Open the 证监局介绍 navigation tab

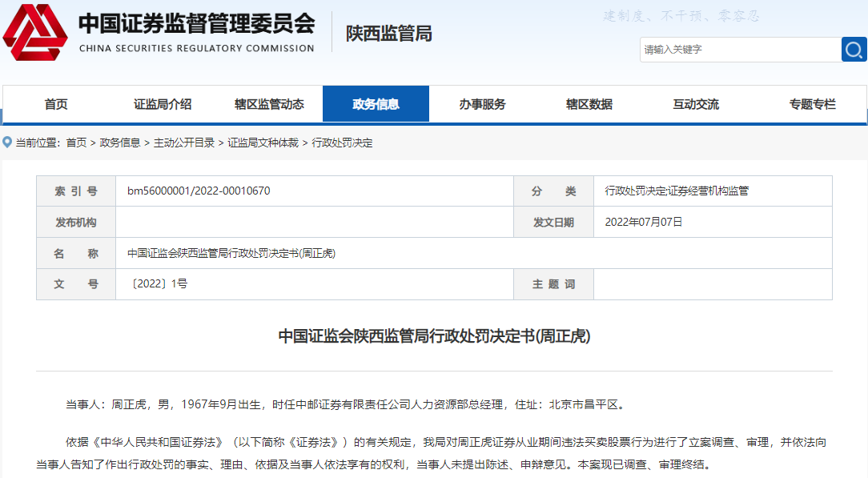(163, 104)
